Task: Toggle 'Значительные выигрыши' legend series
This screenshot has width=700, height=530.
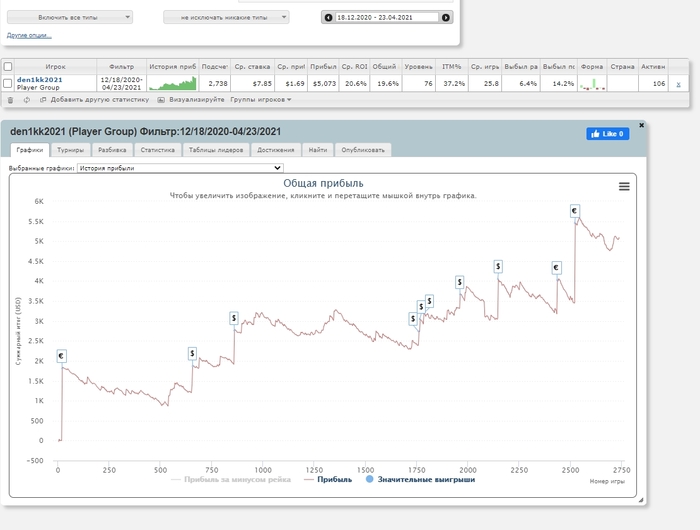Action: click(420, 480)
